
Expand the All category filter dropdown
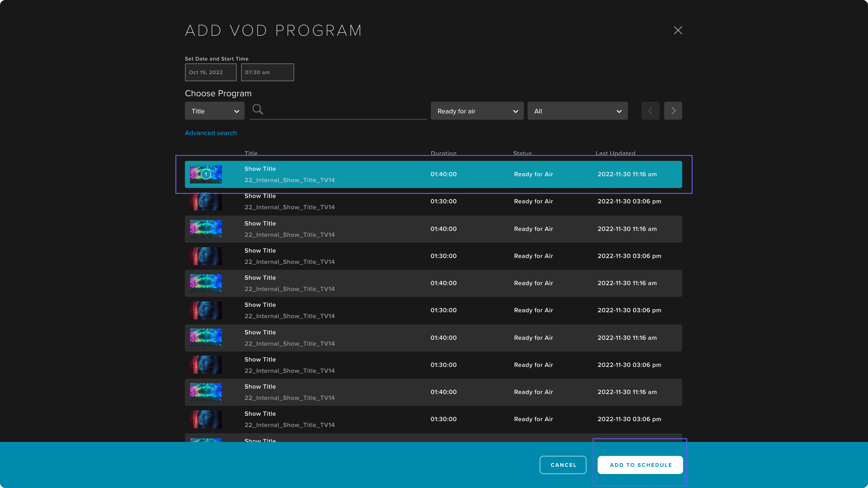click(577, 111)
